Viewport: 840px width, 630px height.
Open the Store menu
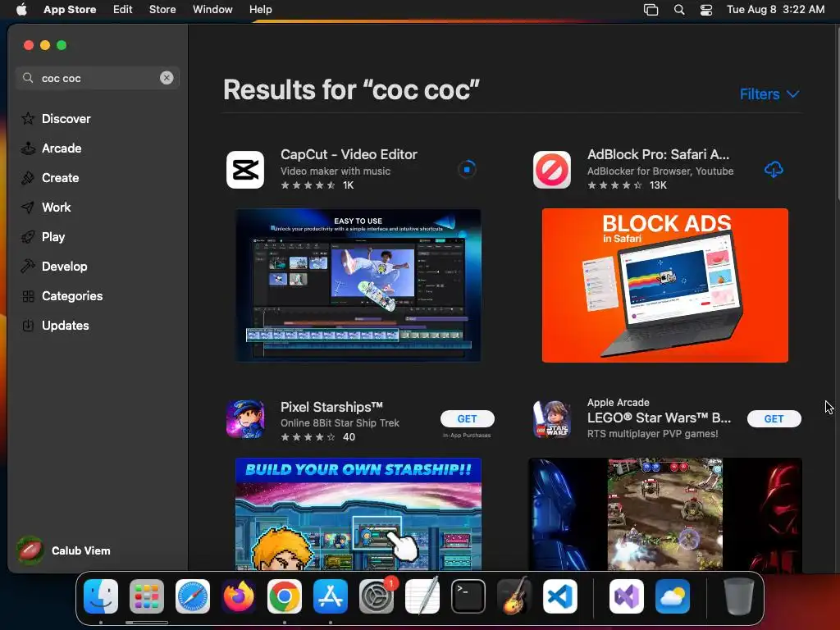tap(162, 10)
